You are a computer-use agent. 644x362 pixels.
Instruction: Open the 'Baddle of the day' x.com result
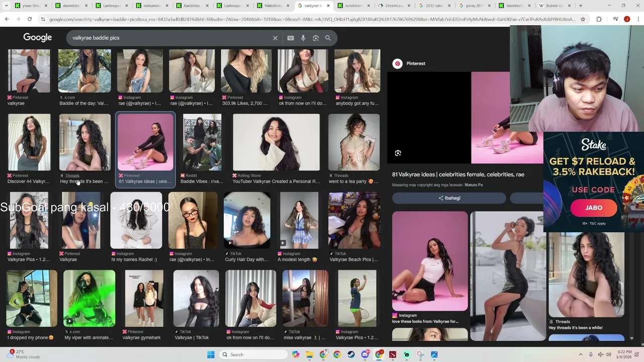[x=85, y=77]
